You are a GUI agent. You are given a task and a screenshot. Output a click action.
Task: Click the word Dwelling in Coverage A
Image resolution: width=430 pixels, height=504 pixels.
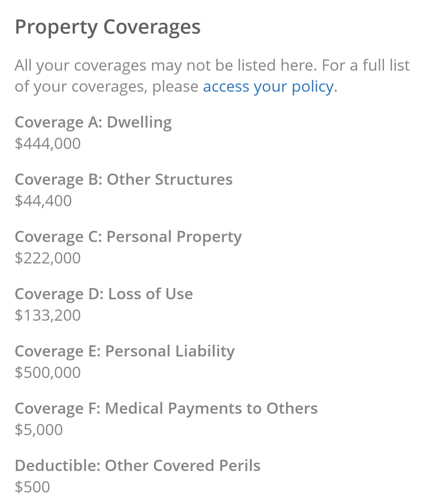click(x=139, y=123)
